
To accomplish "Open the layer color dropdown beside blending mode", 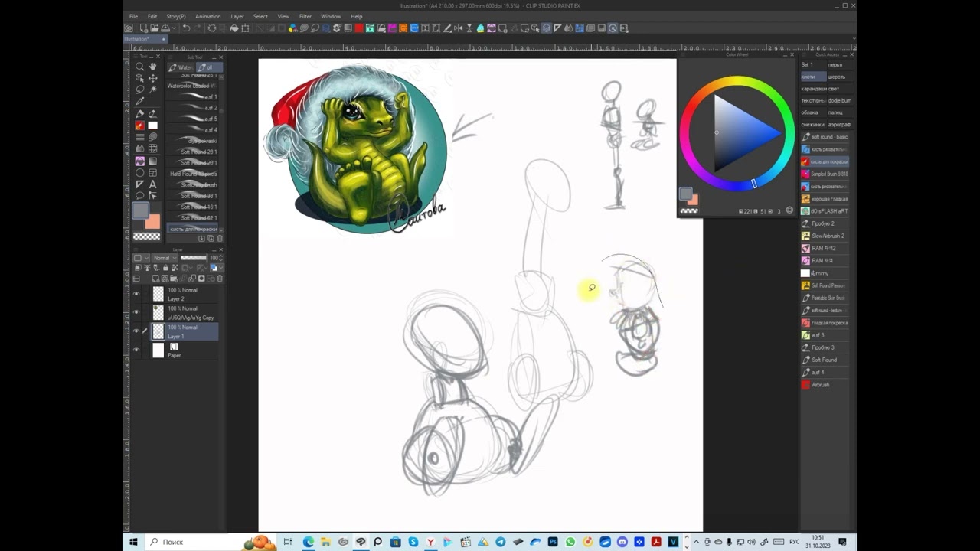I will click(x=140, y=258).
